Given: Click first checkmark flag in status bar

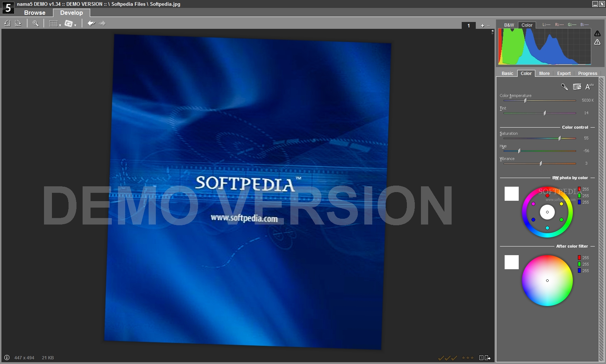Looking at the screenshot, I should point(441,358).
